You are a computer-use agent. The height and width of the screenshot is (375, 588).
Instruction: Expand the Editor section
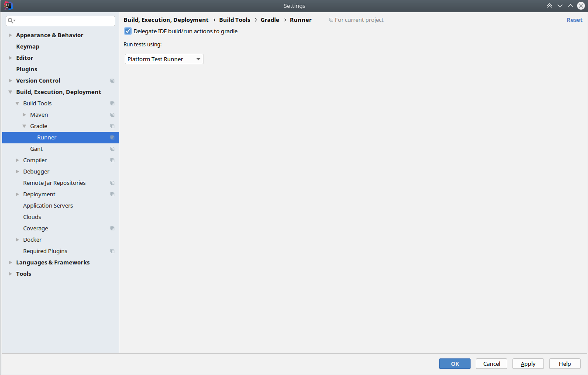(x=10, y=58)
